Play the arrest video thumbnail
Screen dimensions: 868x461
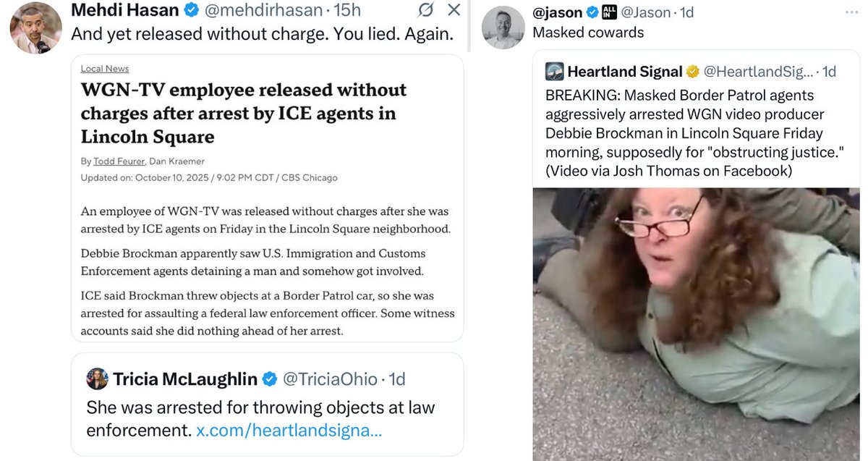(x=696, y=324)
